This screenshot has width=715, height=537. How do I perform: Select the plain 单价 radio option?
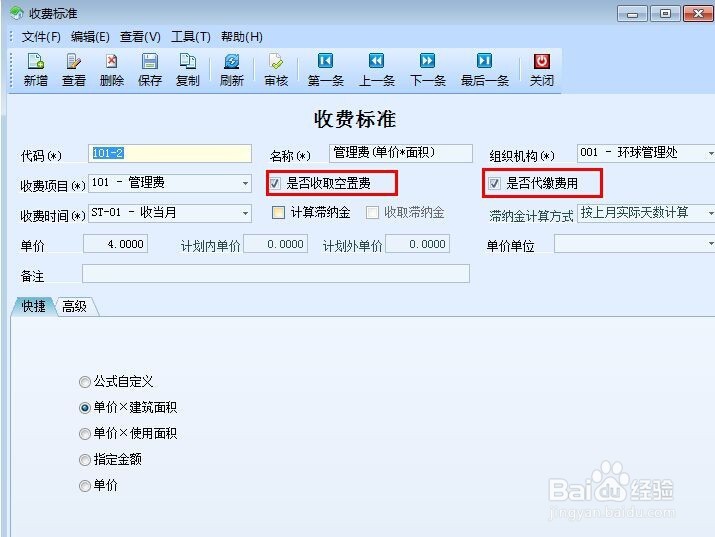tap(85, 485)
